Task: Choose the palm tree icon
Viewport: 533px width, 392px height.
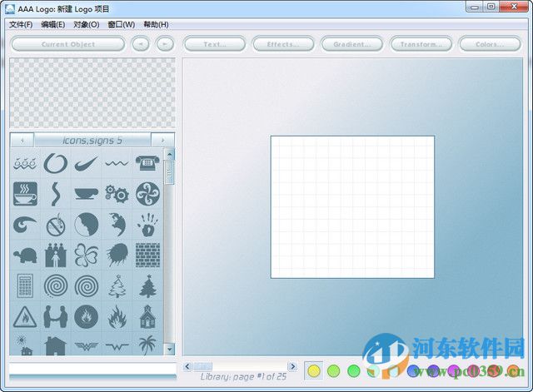Action: click(x=147, y=344)
